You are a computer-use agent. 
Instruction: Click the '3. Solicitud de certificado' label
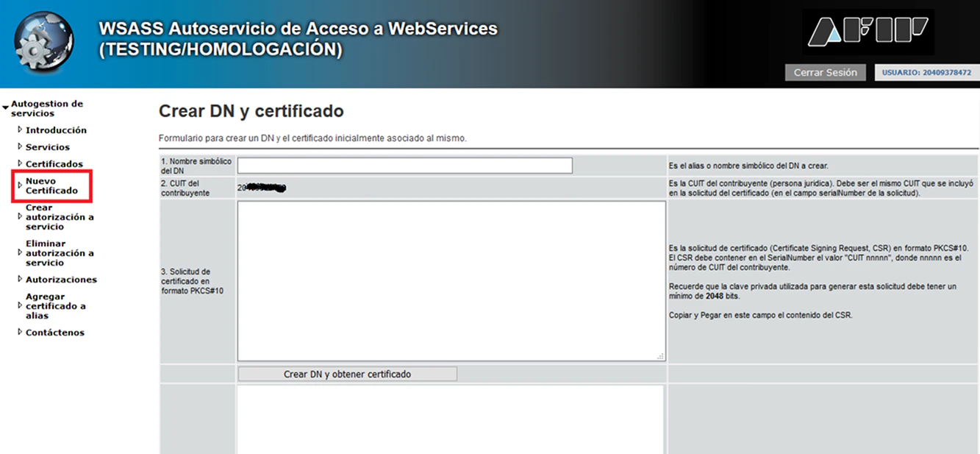point(193,281)
